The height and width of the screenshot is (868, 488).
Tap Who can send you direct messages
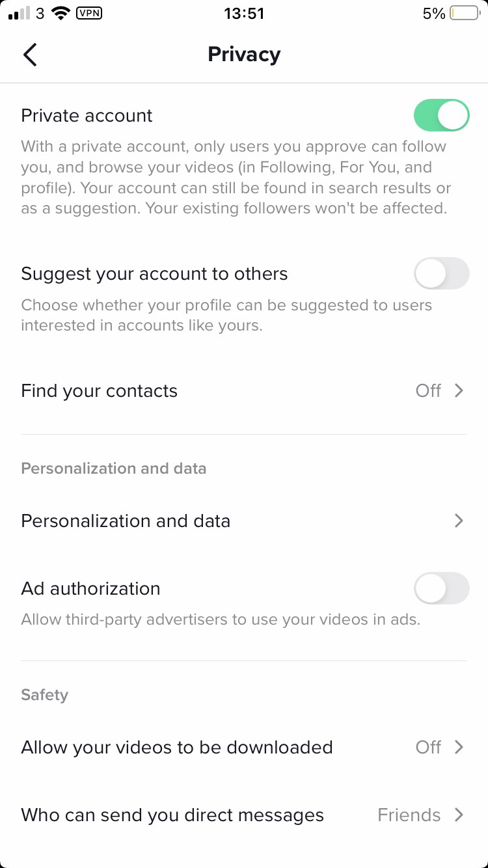tap(172, 815)
